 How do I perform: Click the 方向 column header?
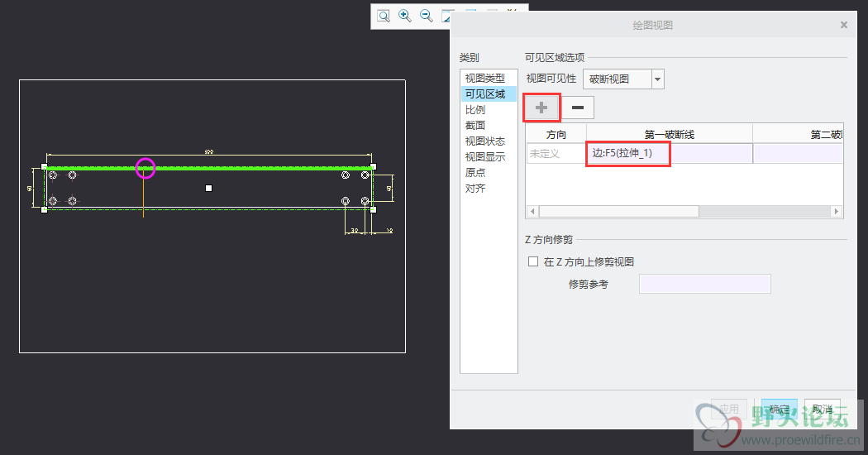(x=556, y=134)
